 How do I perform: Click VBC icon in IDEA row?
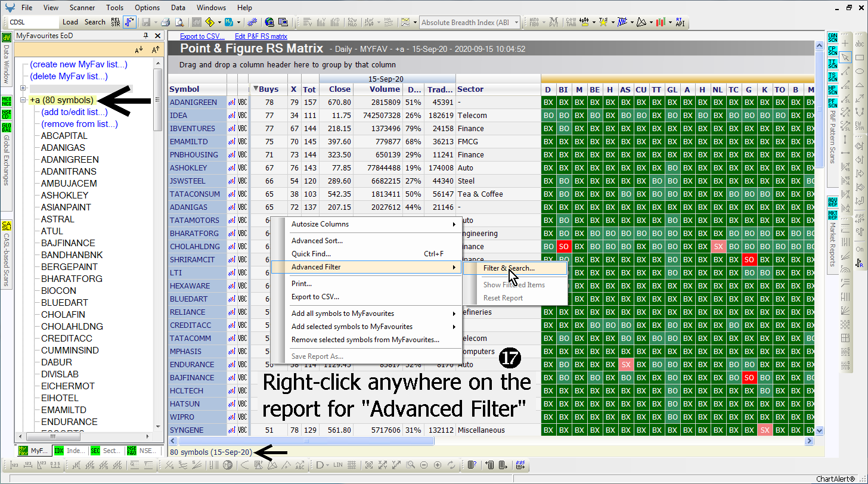[x=243, y=115]
